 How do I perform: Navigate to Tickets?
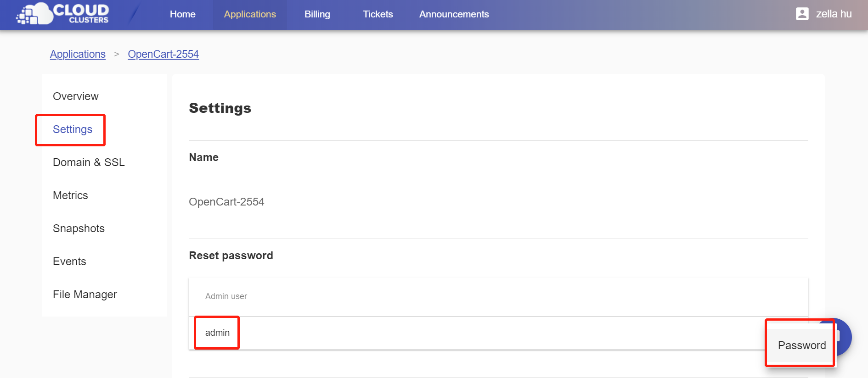pyautogui.click(x=378, y=14)
